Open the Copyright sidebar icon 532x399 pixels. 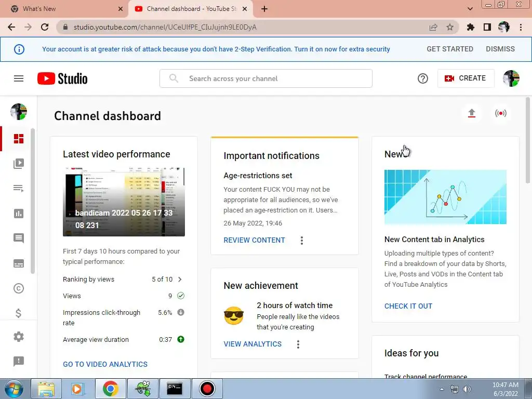[19, 288]
